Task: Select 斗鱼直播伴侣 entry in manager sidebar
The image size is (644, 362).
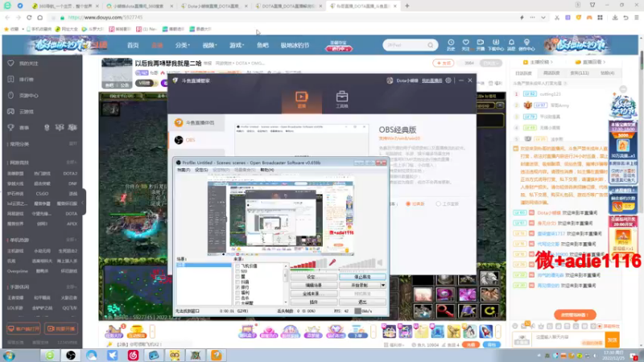Action: click(196, 123)
